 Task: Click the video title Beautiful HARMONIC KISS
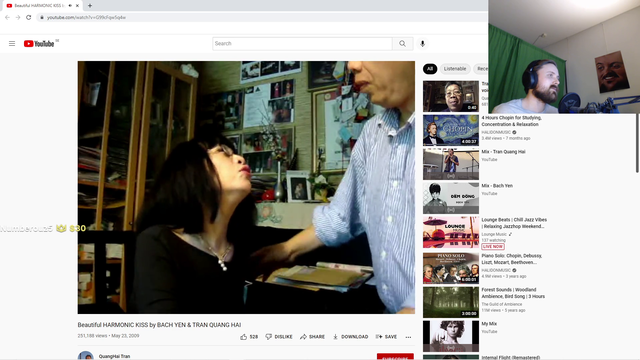159,325
